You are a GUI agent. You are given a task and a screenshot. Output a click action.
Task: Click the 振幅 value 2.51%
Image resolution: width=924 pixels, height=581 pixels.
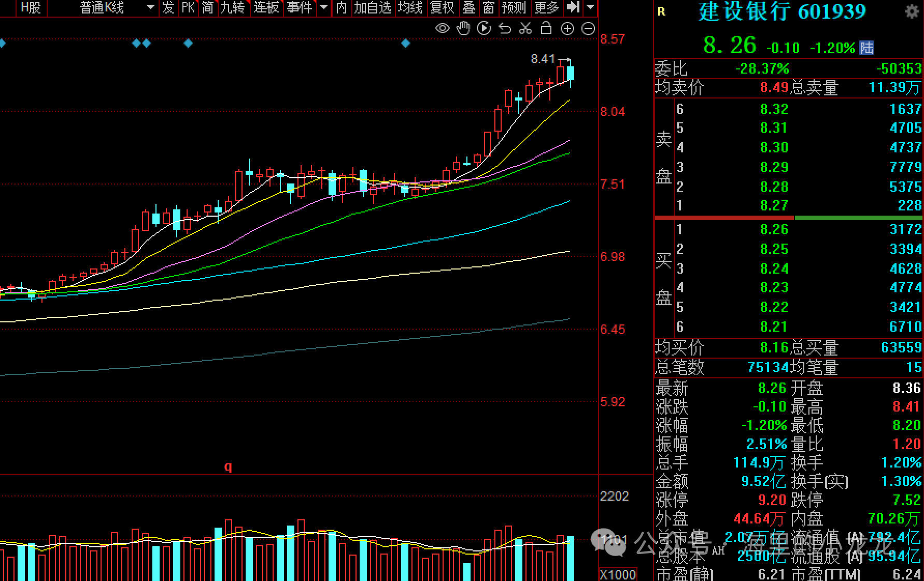tap(766, 444)
